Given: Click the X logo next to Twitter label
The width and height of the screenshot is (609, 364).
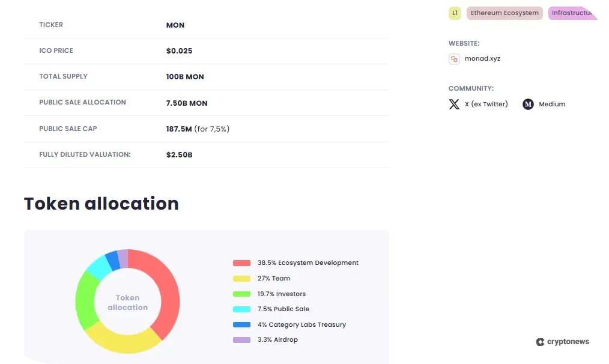Looking at the screenshot, I should [455, 104].
